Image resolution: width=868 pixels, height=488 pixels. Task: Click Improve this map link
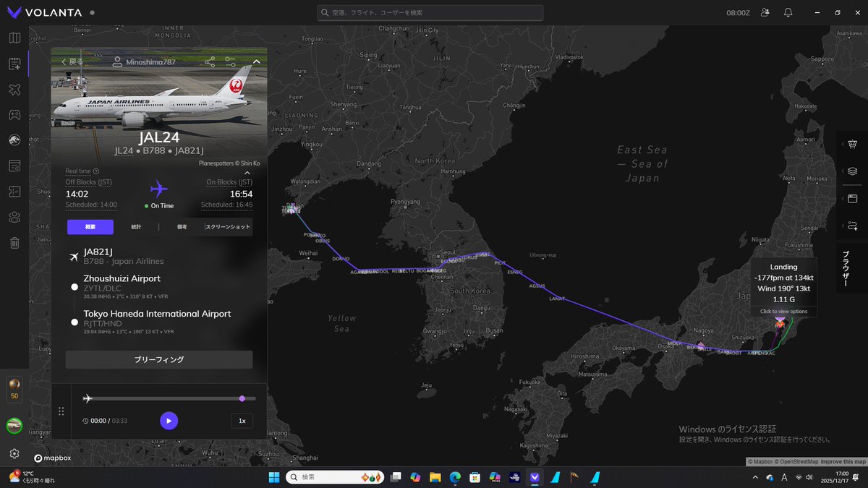pos(843,461)
